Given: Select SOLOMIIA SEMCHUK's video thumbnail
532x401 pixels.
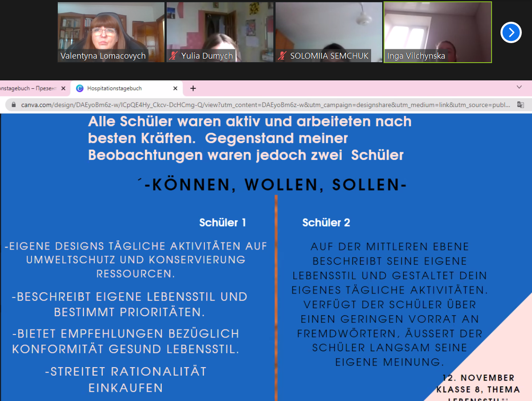Looking at the screenshot, I should [x=329, y=32].
